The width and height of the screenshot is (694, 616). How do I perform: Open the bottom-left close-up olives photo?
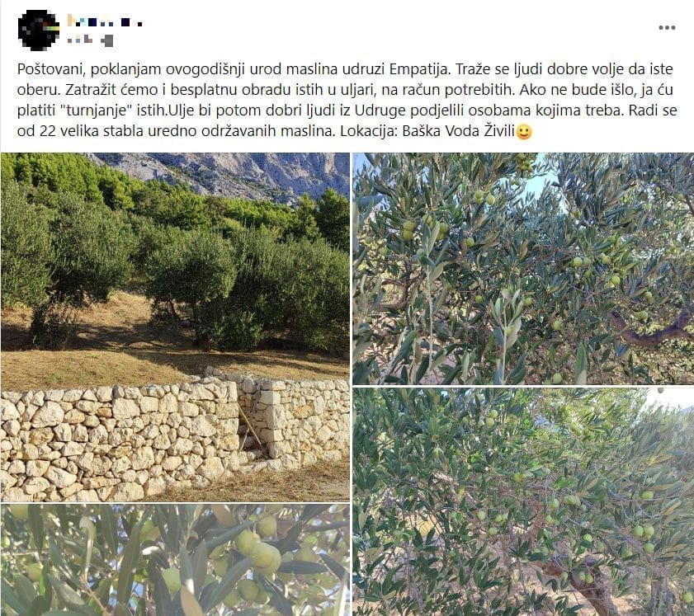175,560
